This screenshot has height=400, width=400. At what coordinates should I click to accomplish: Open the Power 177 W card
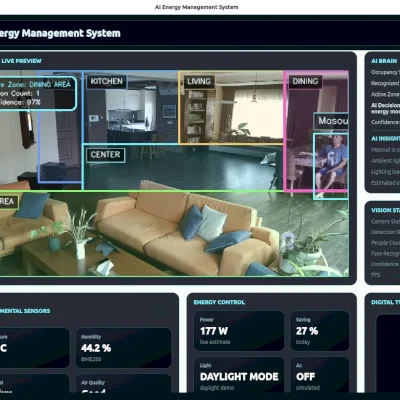coord(239,331)
